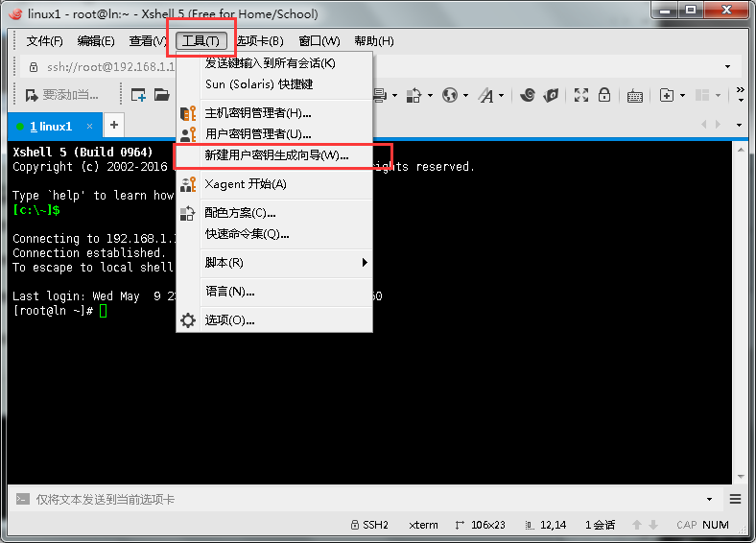Open the 选项卡(B) menu

point(260,41)
